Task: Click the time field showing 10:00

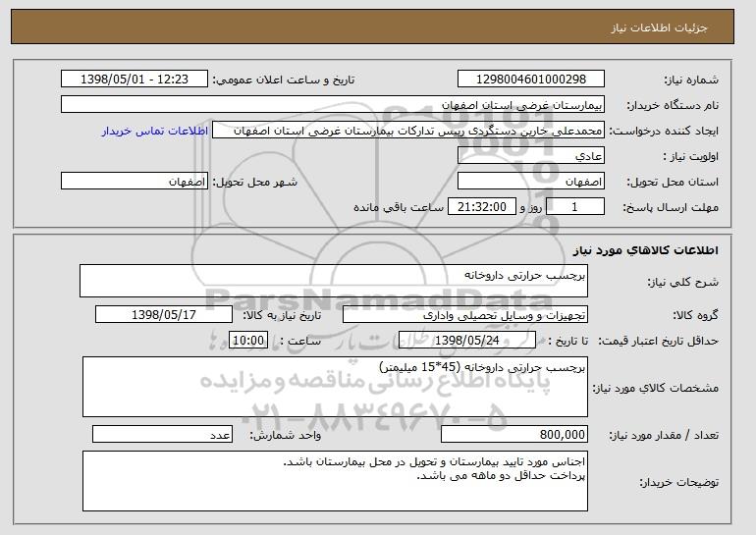Action: pos(248,341)
